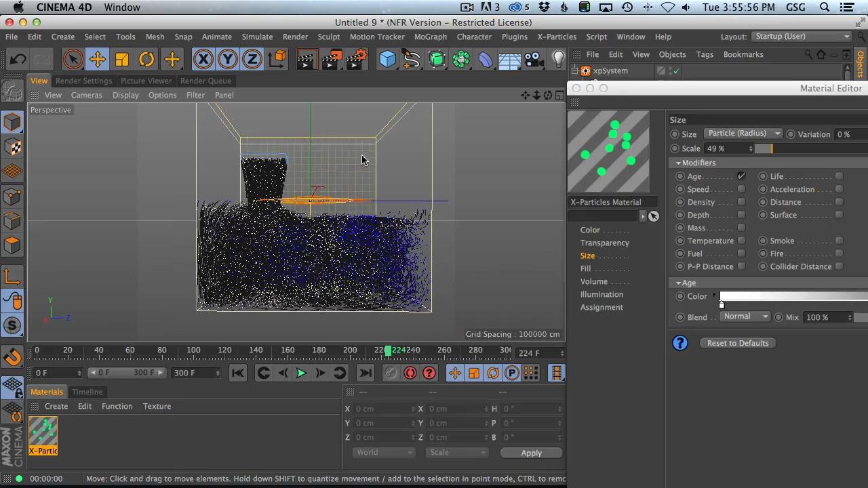The height and width of the screenshot is (488, 868).
Task: Toggle X-axis lock icon
Action: pyautogui.click(x=203, y=60)
